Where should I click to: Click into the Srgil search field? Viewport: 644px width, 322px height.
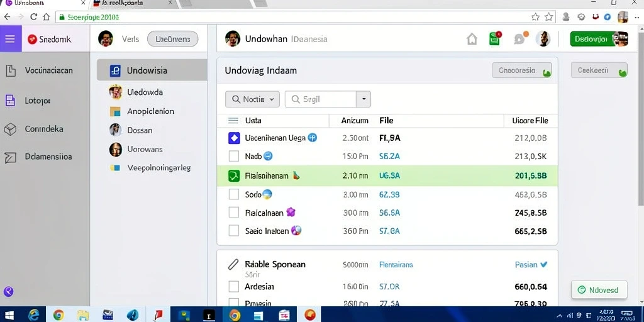[x=320, y=99]
